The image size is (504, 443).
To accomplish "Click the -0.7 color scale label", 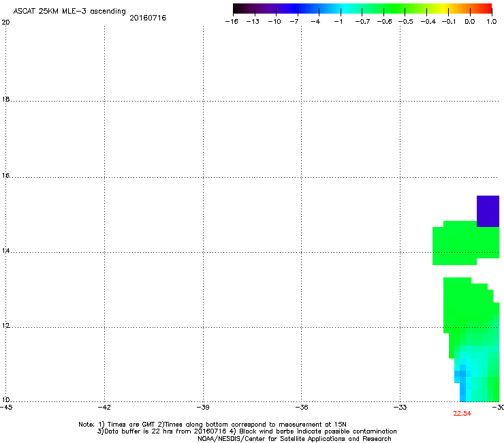I will [362, 22].
